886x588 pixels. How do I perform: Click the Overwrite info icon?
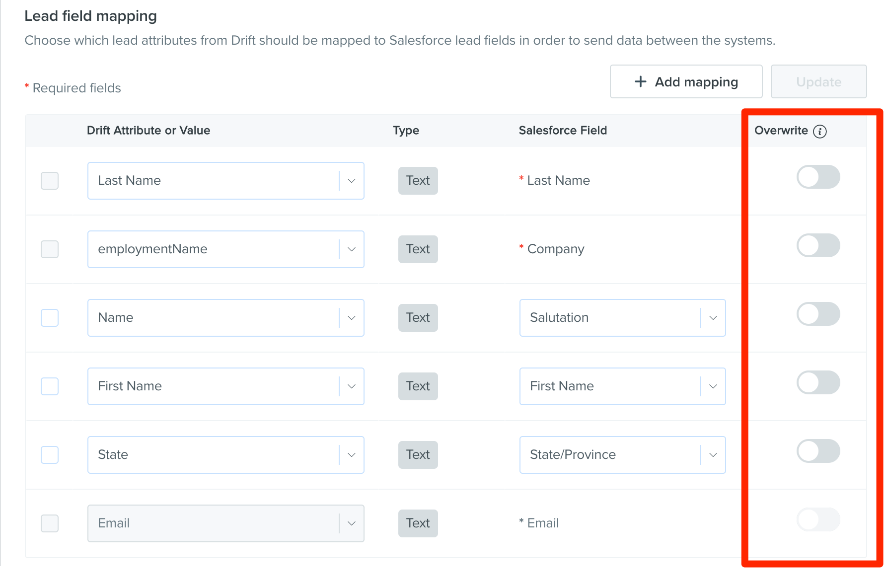coord(820,131)
